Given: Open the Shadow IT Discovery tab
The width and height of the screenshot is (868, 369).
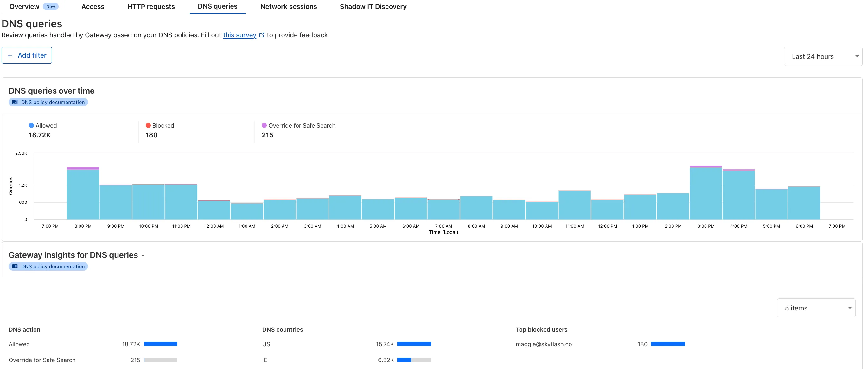Looking at the screenshot, I should 373,6.
